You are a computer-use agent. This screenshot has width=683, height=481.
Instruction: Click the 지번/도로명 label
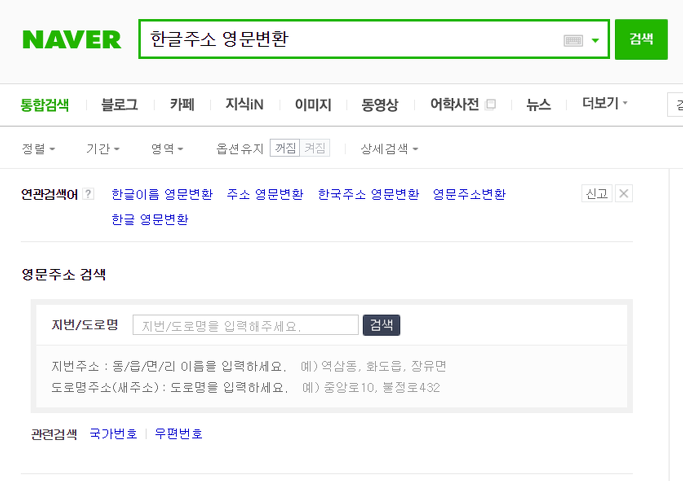(85, 325)
